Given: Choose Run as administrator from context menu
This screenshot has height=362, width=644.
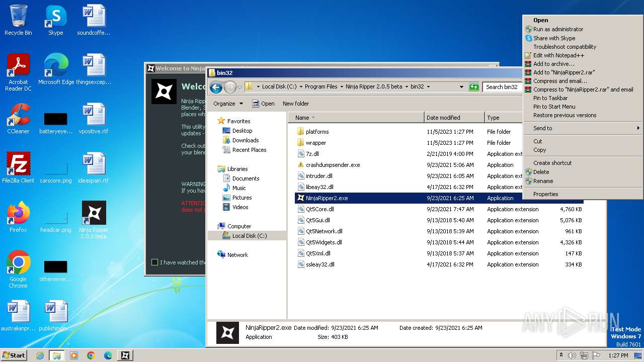Looking at the screenshot, I should pyautogui.click(x=583, y=29).
